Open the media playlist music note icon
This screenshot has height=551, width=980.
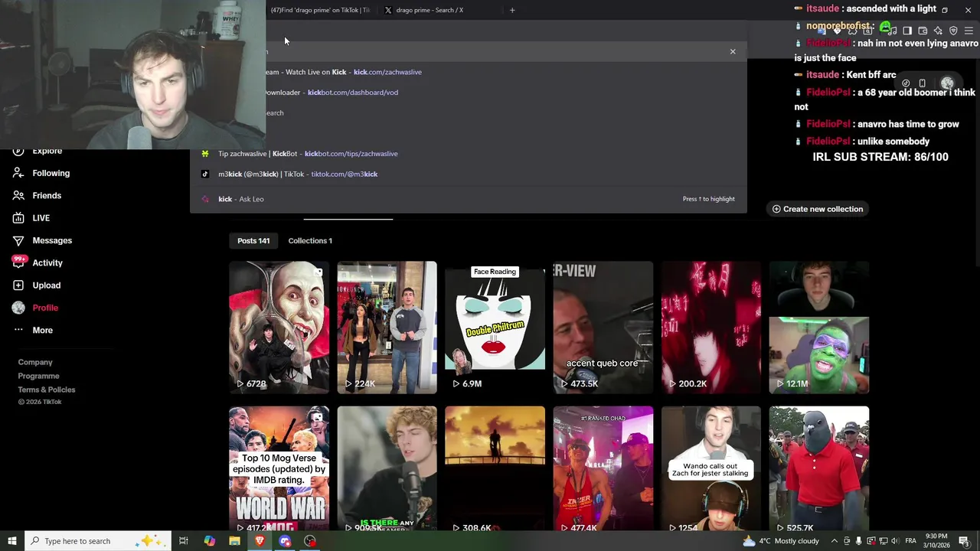(892, 31)
